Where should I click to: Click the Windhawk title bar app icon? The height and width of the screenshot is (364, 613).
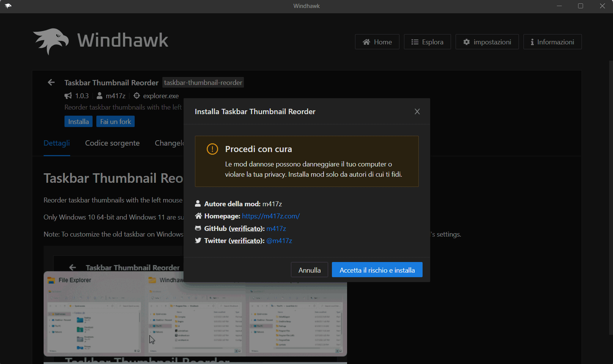click(8, 6)
